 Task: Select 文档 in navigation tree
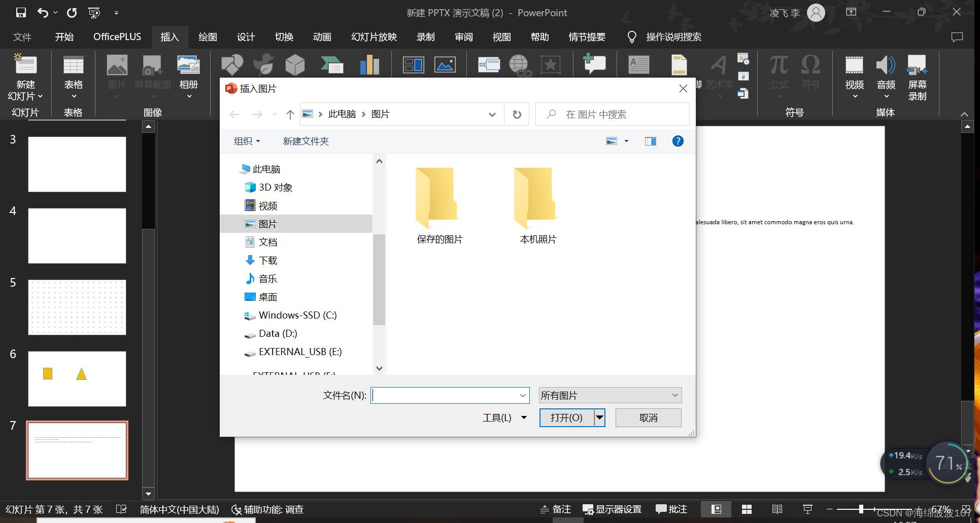[268, 242]
